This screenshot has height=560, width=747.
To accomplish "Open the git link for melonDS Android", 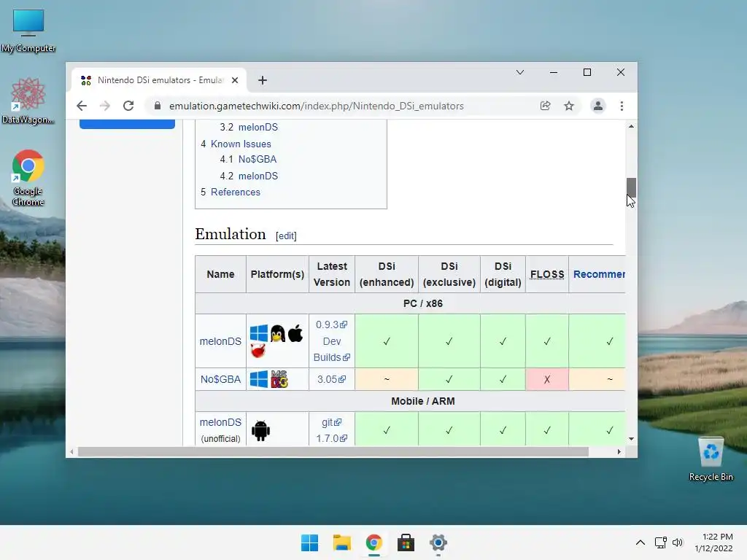I will [332, 422].
